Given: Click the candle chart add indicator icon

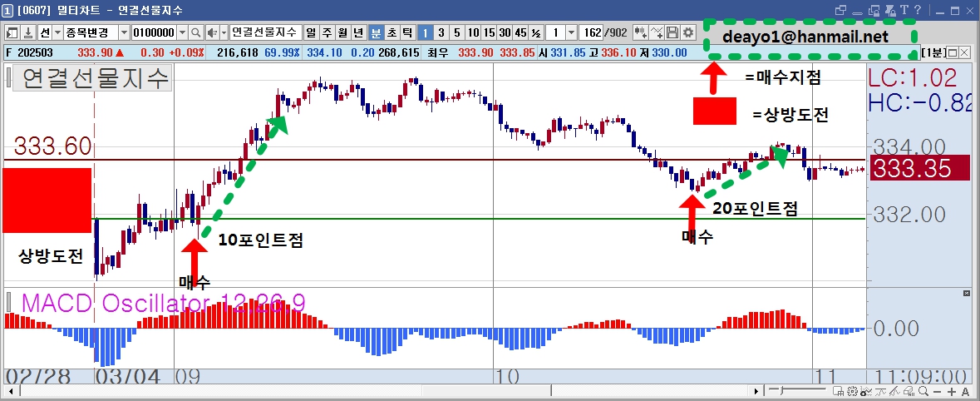Looking at the screenshot, I should (x=641, y=32).
